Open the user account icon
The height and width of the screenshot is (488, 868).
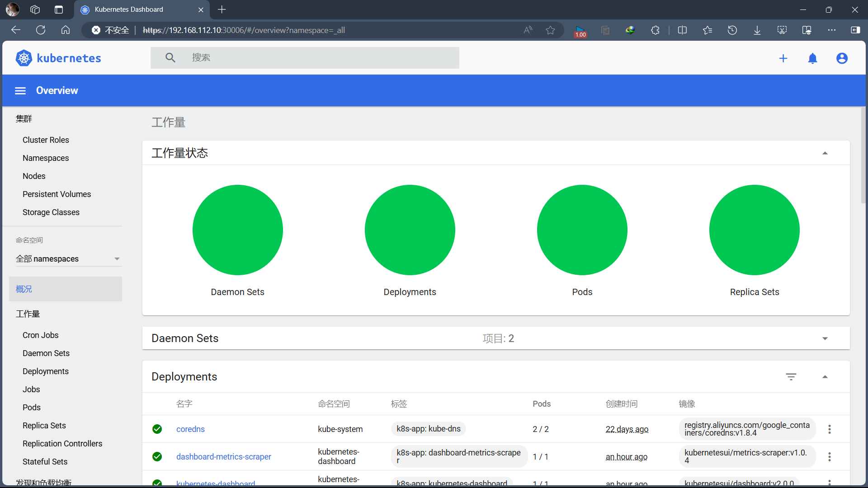[x=842, y=58]
